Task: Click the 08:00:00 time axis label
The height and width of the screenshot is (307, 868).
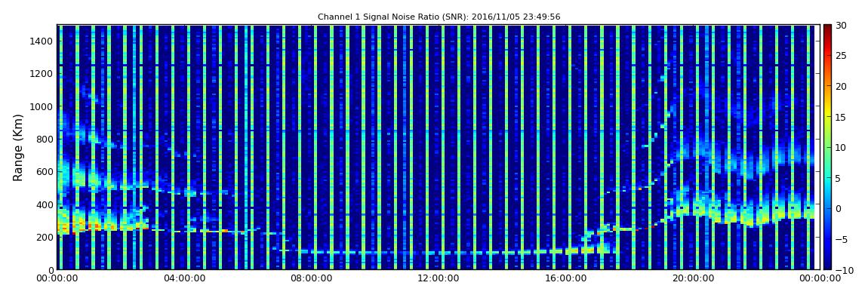Action: [x=312, y=279]
